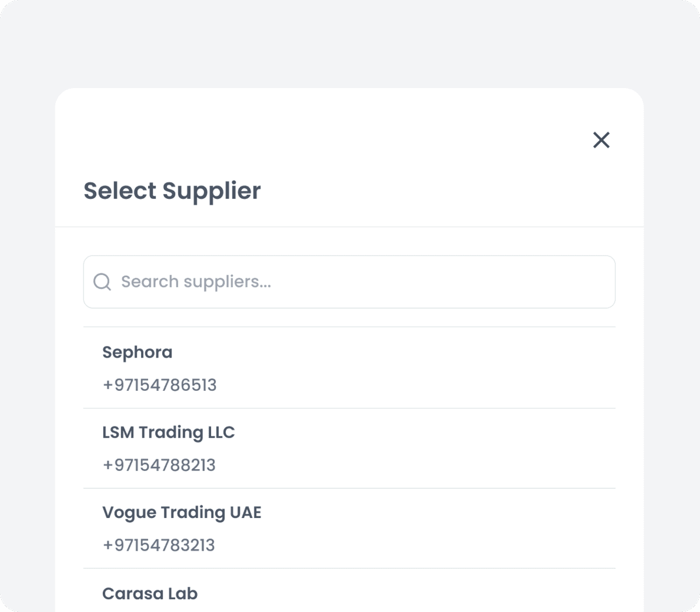Image resolution: width=700 pixels, height=612 pixels.
Task: Click the LSM Trading LLC label
Action: click(169, 432)
